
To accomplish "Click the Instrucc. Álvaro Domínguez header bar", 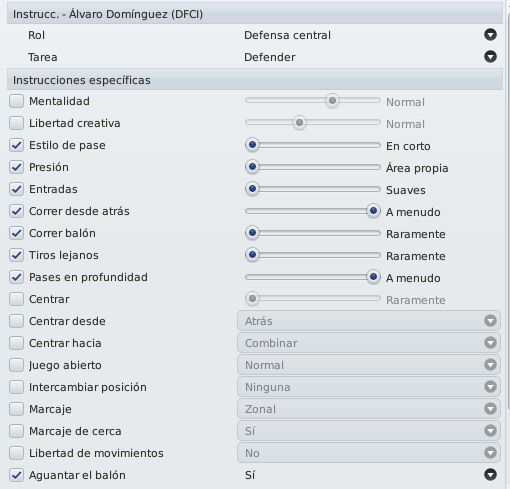I will click(x=255, y=14).
